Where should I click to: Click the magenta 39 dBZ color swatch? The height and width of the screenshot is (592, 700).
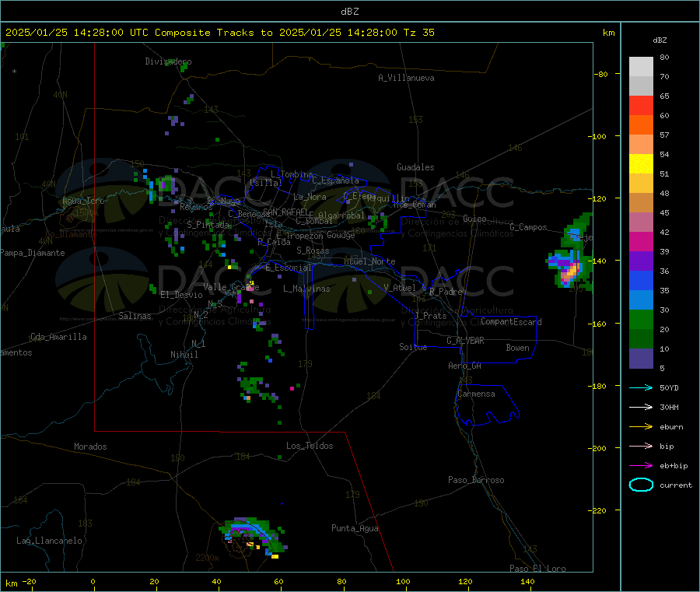click(x=641, y=241)
